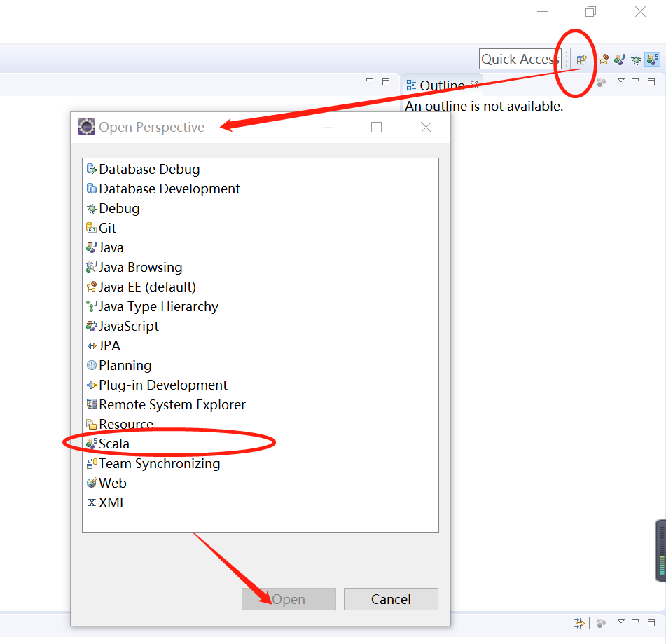
Task: Close the Outline view tab
Action: click(474, 84)
